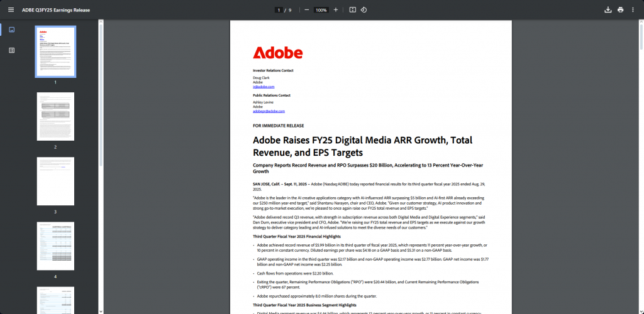This screenshot has height=314, width=644.
Task: Click the 'Public Relations Contact' heading
Action: [x=272, y=95]
